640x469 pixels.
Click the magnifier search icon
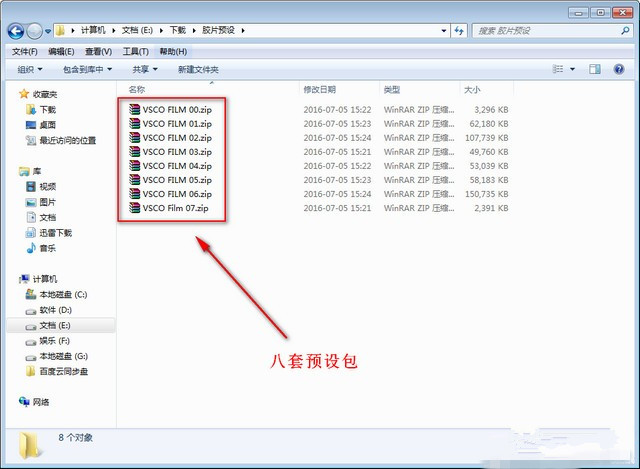(x=625, y=31)
